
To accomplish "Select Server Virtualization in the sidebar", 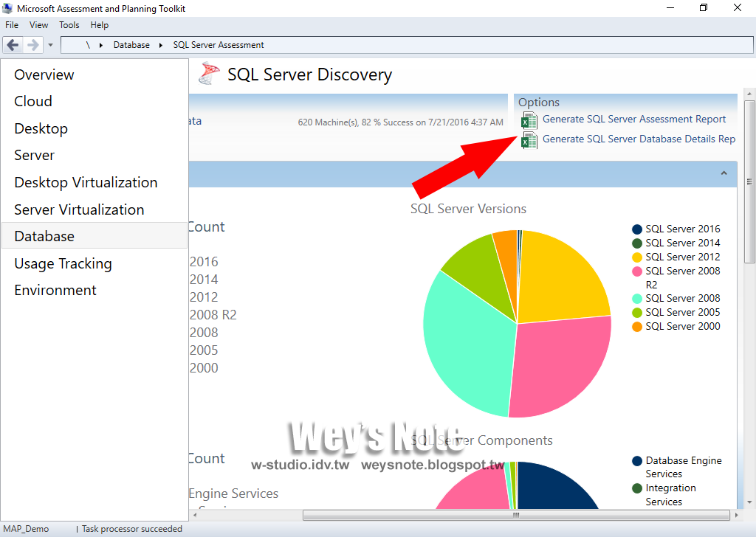I will point(79,209).
